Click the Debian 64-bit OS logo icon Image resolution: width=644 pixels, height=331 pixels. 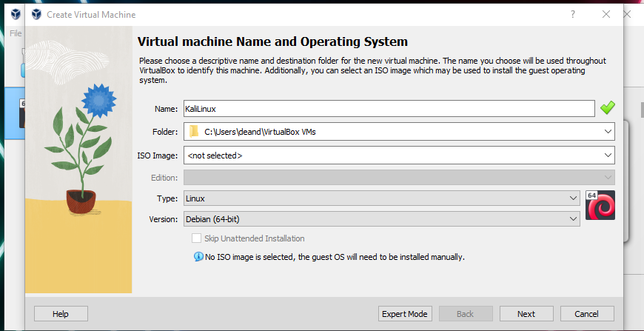[600, 205]
